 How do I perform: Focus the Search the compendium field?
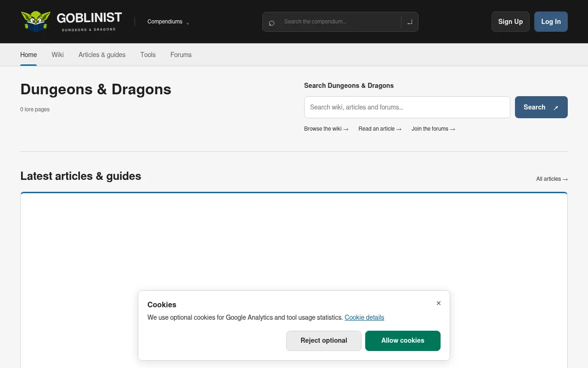[340, 22]
